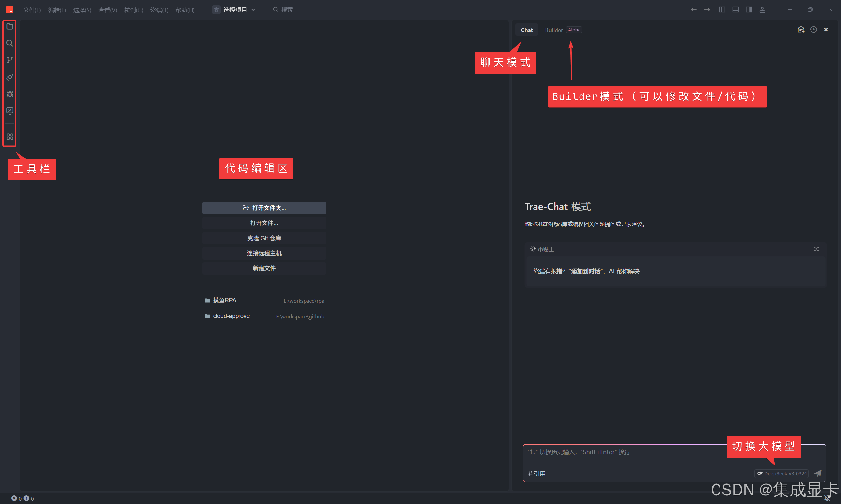Shuffle to another tip in 小贴士
This screenshot has width=841, height=504.
[816, 249]
